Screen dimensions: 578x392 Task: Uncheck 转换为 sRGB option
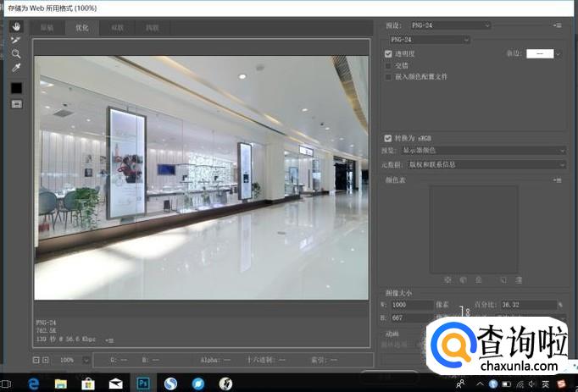click(388, 138)
